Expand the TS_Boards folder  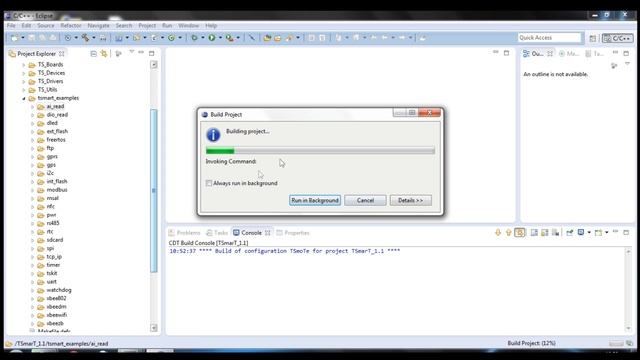(x=24, y=64)
